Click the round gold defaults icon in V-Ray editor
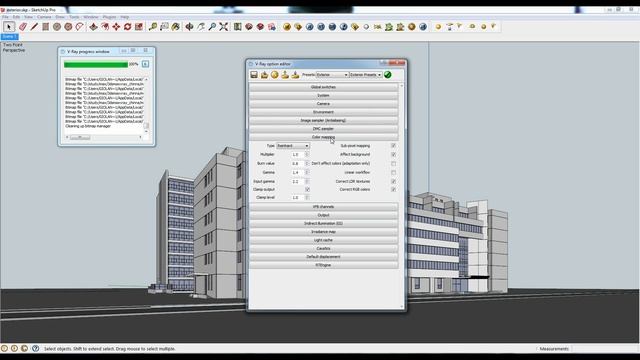This screenshot has width=640, height=360. [x=275, y=75]
